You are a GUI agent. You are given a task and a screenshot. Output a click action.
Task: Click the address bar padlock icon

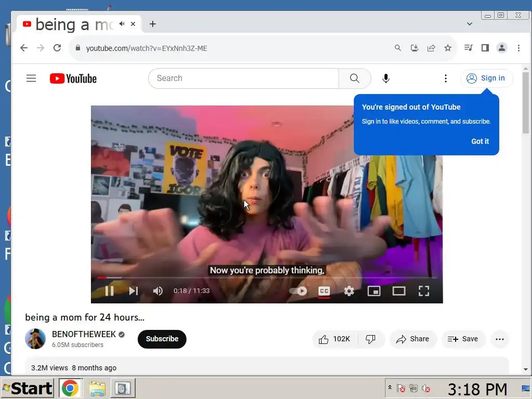78,48
